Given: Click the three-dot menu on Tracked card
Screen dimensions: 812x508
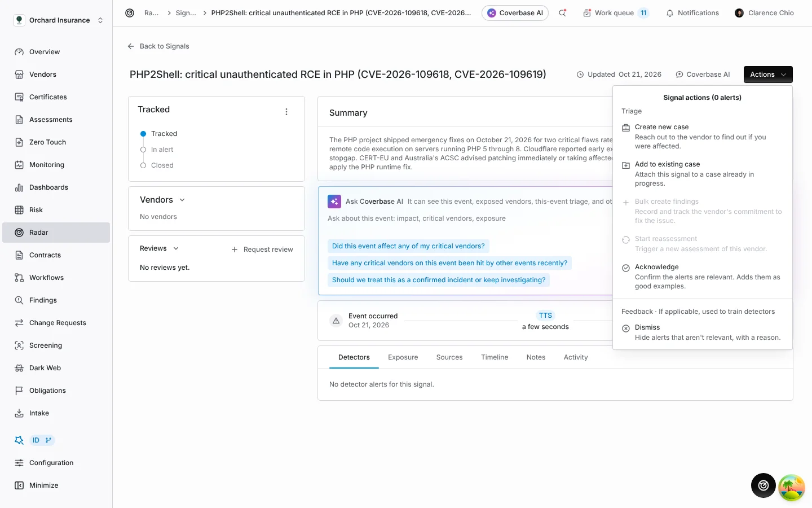Looking at the screenshot, I should pyautogui.click(x=286, y=112).
